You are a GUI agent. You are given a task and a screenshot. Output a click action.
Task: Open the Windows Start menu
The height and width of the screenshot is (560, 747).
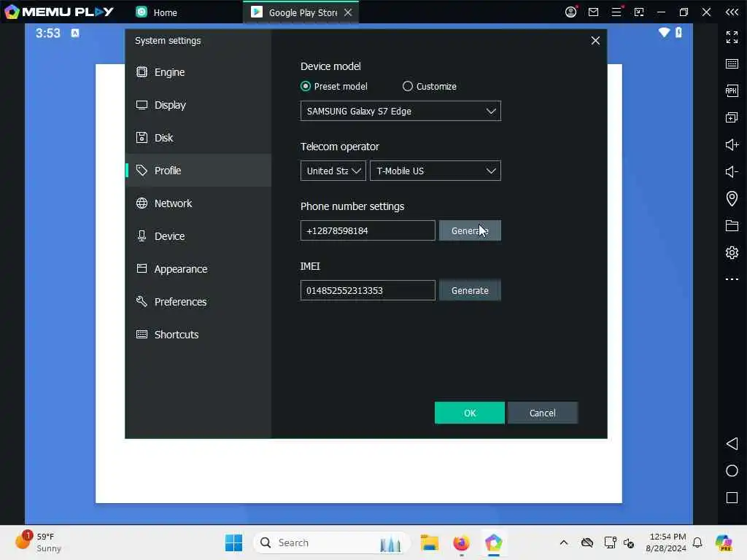click(233, 542)
